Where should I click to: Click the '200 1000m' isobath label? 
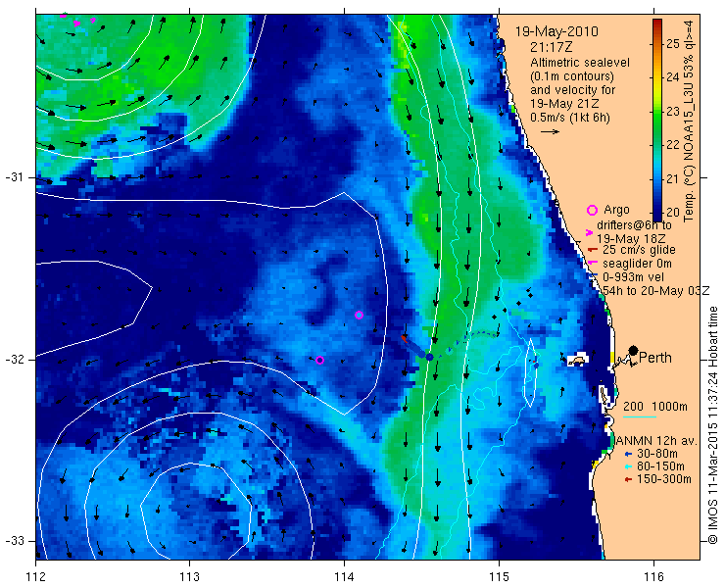655,407
